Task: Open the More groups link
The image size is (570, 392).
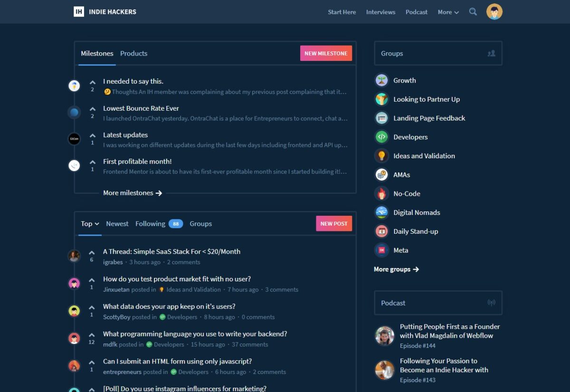Action: coord(396,269)
